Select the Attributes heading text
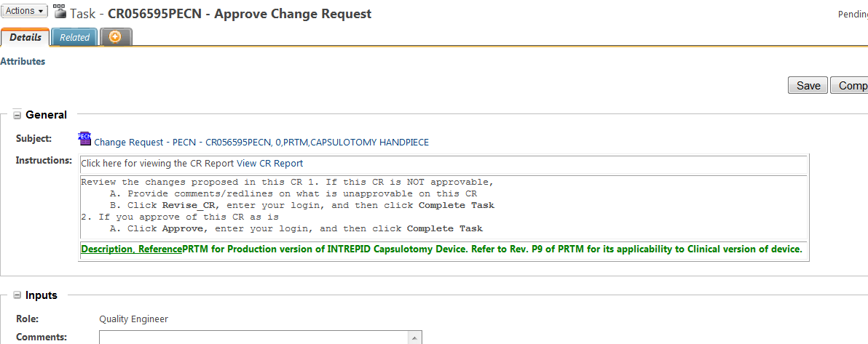This screenshot has height=344, width=868. 23,61
